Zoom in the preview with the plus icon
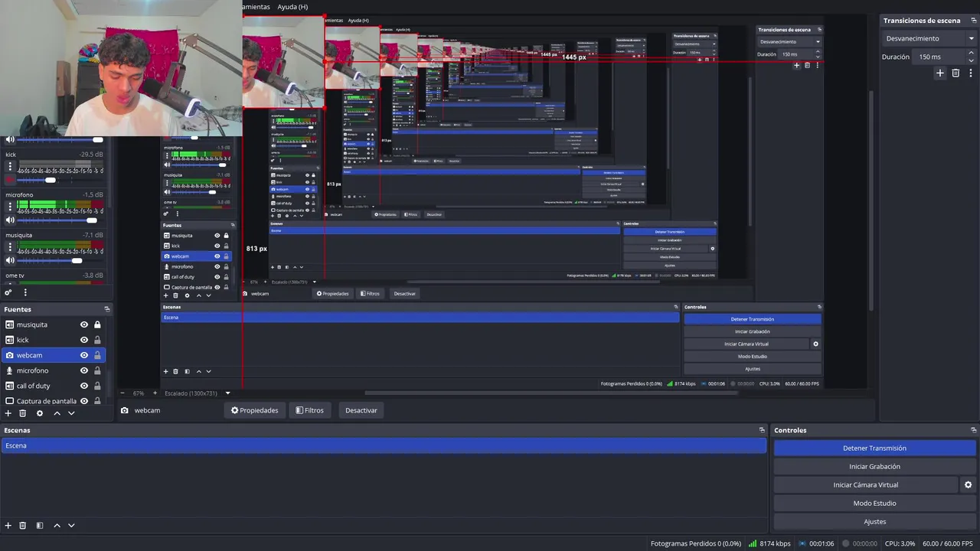Viewport: 980px width, 551px height. [154, 393]
